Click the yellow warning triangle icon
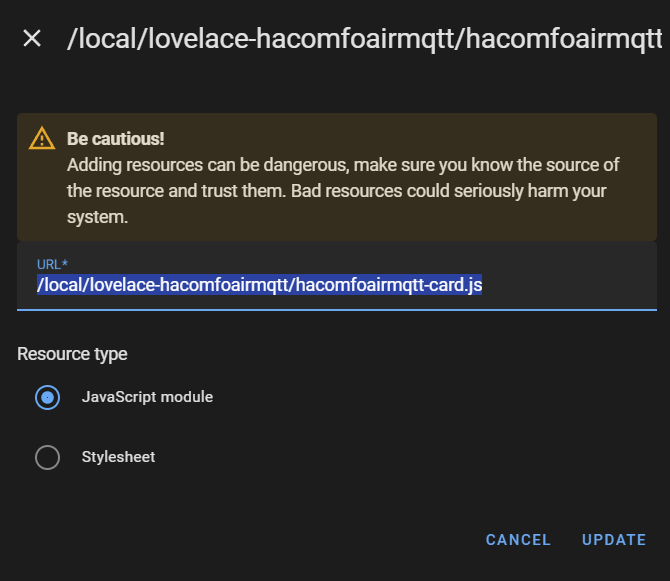670x581 pixels. point(42,138)
